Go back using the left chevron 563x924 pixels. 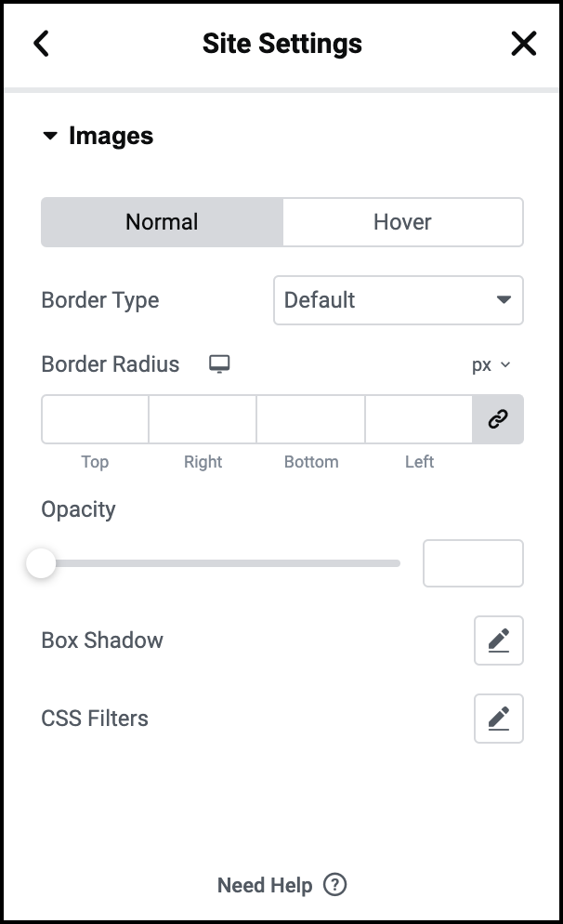[x=41, y=44]
